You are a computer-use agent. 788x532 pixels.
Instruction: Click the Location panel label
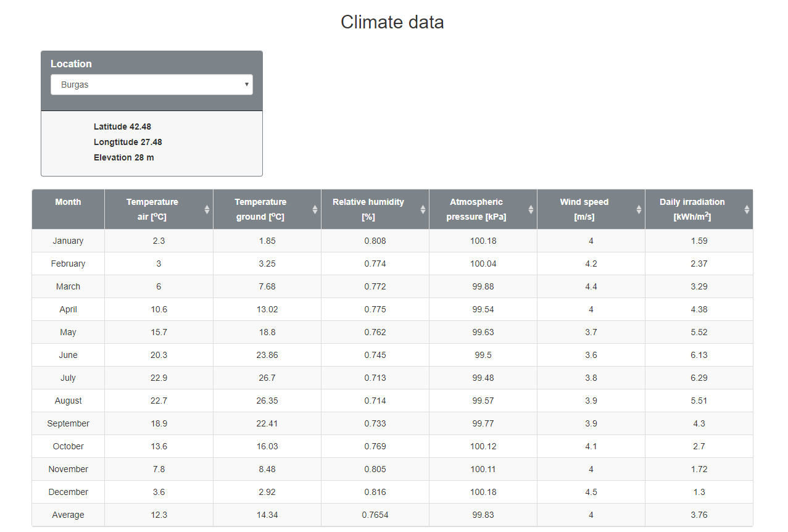71,64
